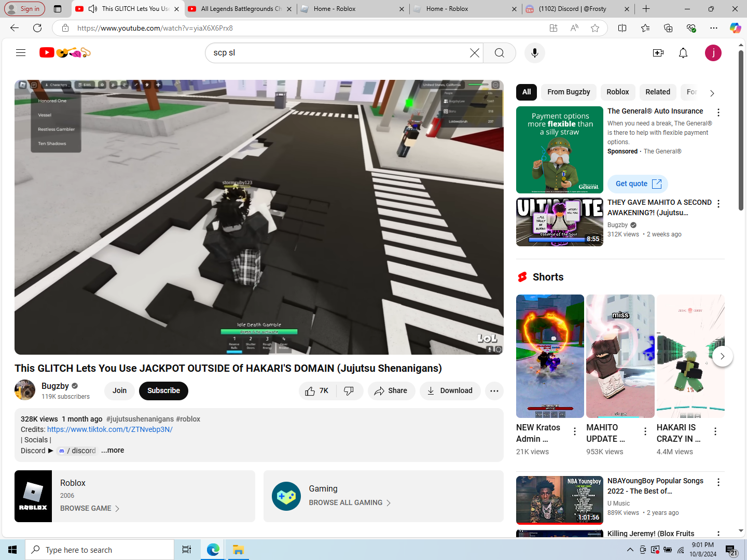Switch to All Legends Battlegrounds tab
Screen dimensions: 747x560
click(x=241, y=9)
